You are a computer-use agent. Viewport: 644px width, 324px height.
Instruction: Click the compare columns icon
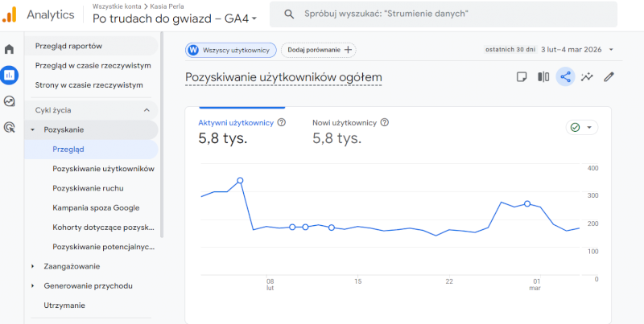point(543,77)
